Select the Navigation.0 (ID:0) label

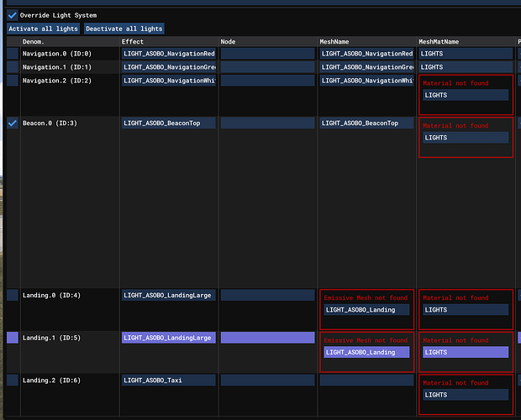point(57,54)
